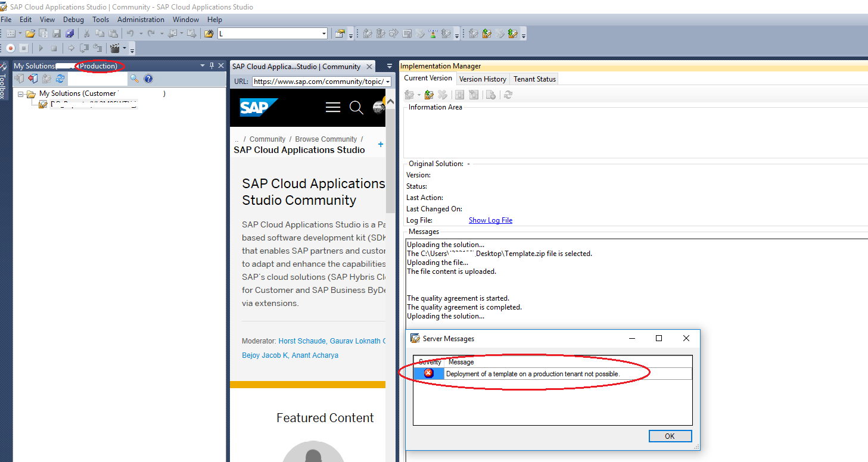Click the blue Help icon in My Solutions
The height and width of the screenshot is (462, 868).
coord(148,79)
